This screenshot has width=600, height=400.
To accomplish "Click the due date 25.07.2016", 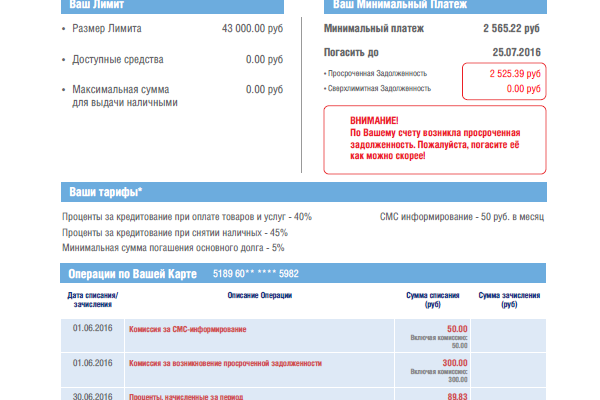I will coord(516,52).
